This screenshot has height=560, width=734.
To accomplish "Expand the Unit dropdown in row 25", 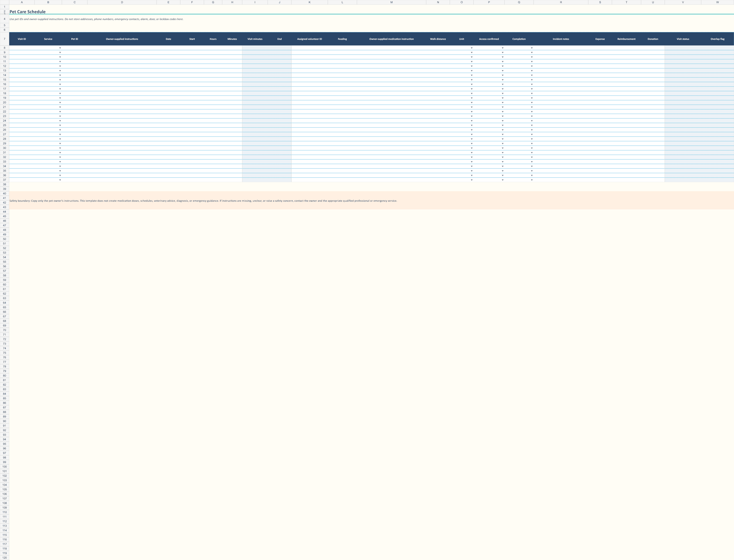I will 471,125.
